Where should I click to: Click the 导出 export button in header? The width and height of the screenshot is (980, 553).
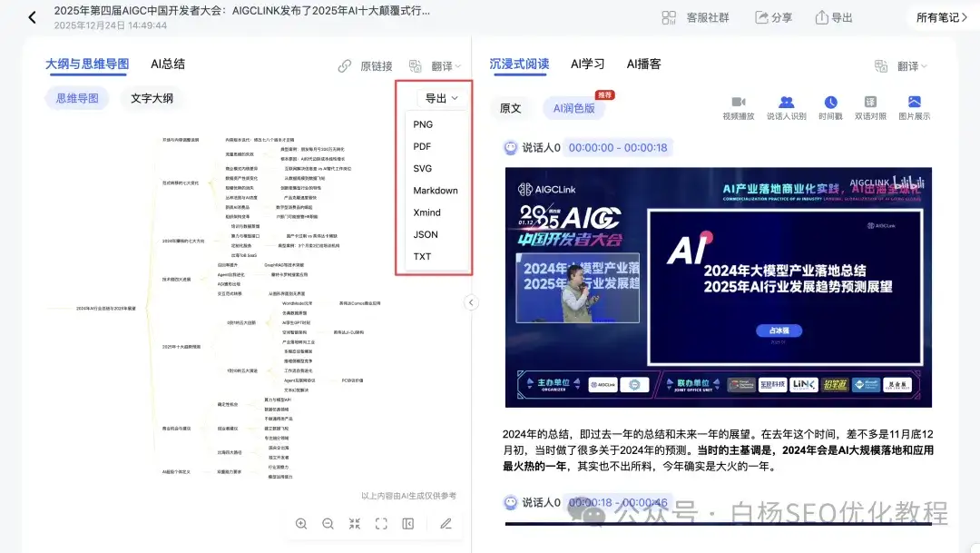click(x=834, y=17)
